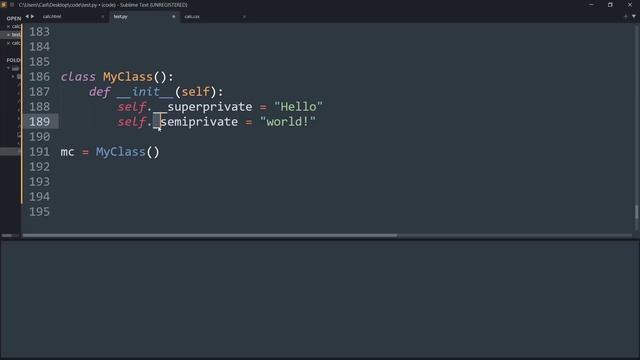The height and width of the screenshot is (360, 640).
Task: Click line number 186 in gutter
Action: tap(39, 77)
